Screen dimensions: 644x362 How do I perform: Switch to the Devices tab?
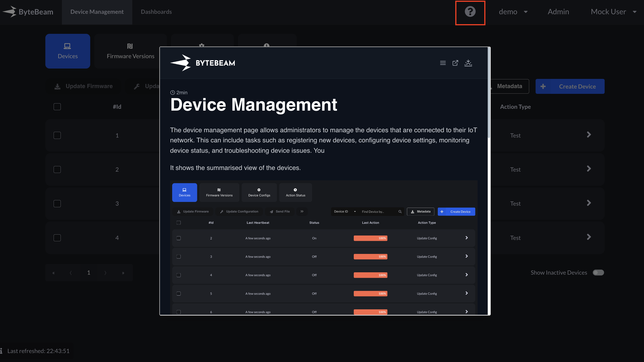(67, 51)
